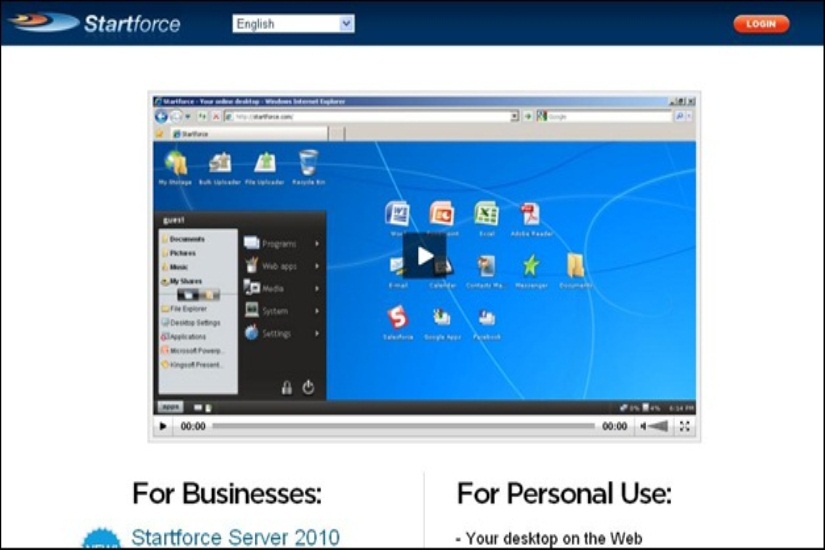Click the Bulk Uploader desktop icon
825x550 pixels.
(x=219, y=167)
